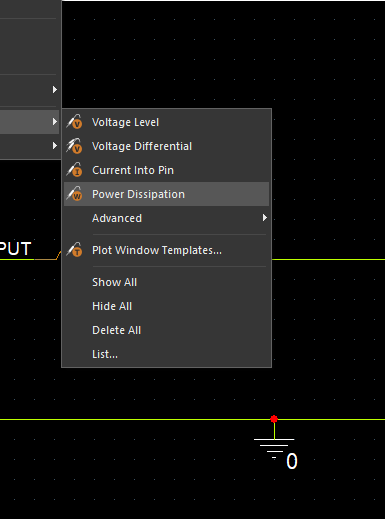The width and height of the screenshot is (385, 519).
Task: Open the submenu arrow above the highlighted row
Action: (x=55, y=90)
